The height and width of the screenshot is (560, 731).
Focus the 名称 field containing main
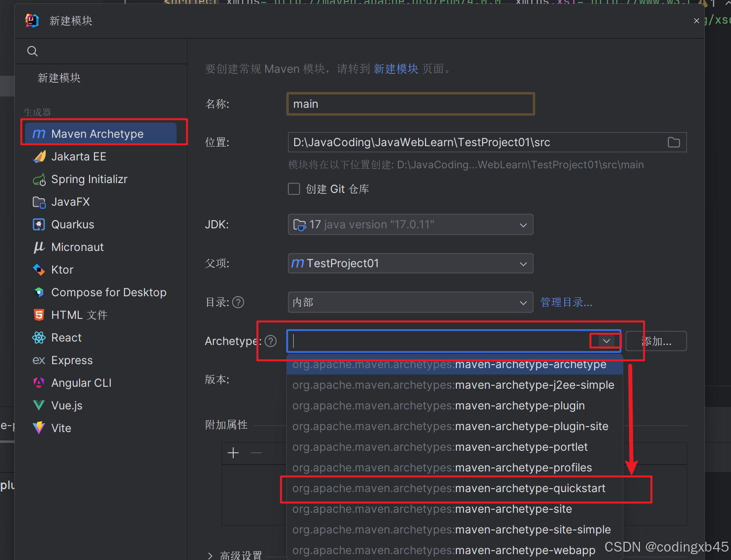pos(411,104)
